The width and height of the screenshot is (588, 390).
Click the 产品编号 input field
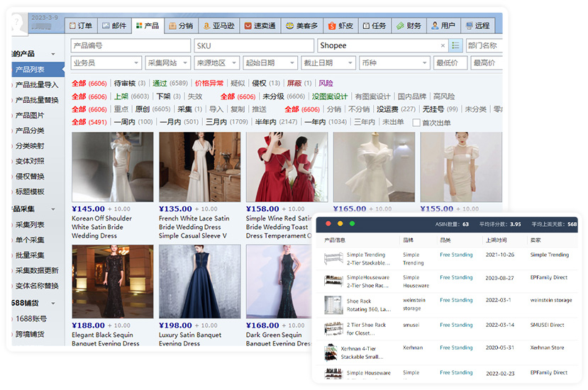point(131,46)
